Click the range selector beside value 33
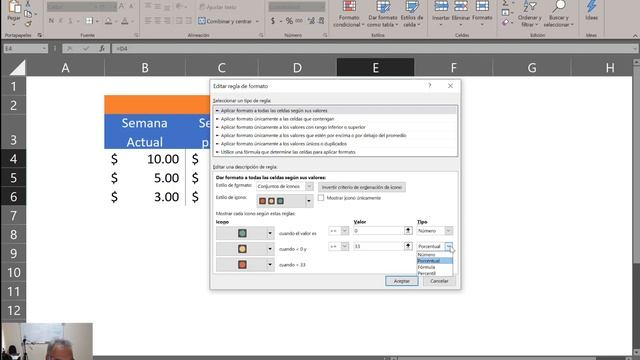Screen dimensions: 640x360 point(408,246)
